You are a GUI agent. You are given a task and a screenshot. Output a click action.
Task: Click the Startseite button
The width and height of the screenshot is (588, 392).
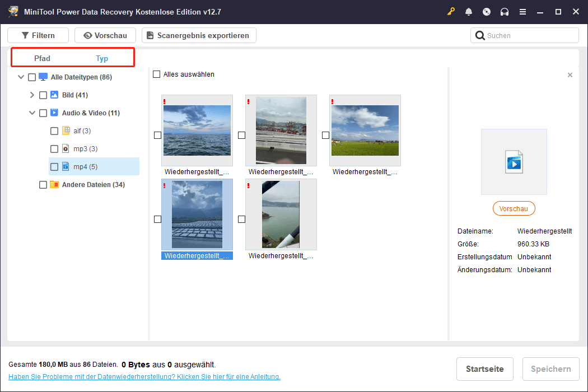click(484, 368)
